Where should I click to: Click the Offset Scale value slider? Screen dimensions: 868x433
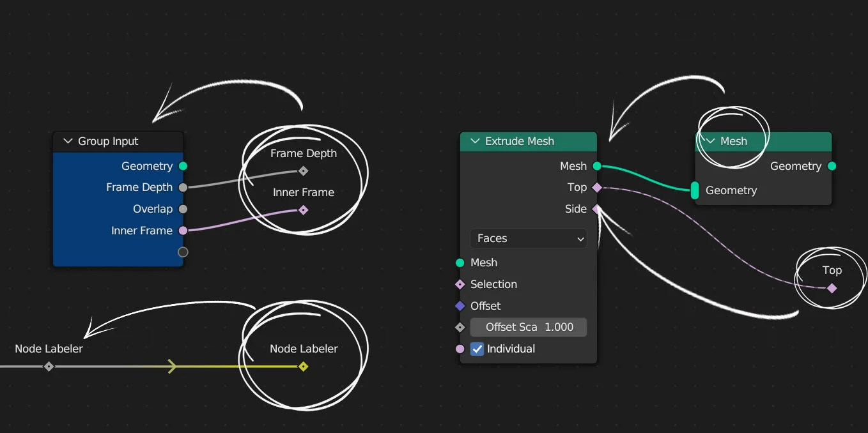(x=529, y=326)
